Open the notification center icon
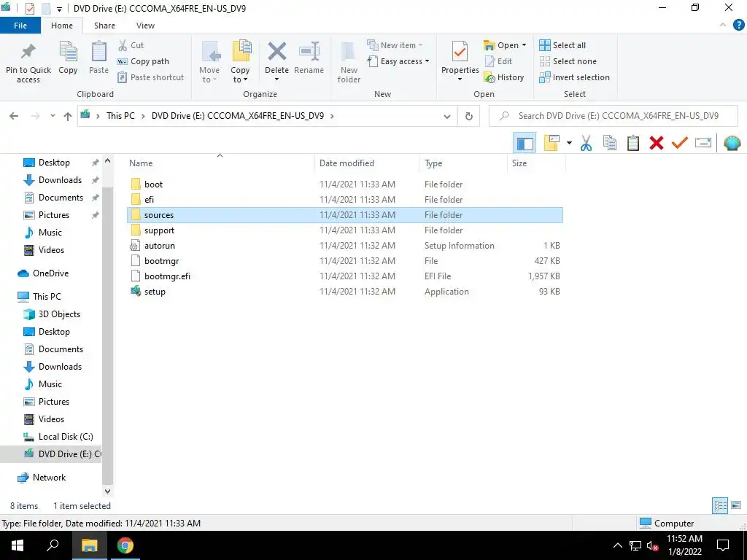The width and height of the screenshot is (747, 560). [x=723, y=545]
